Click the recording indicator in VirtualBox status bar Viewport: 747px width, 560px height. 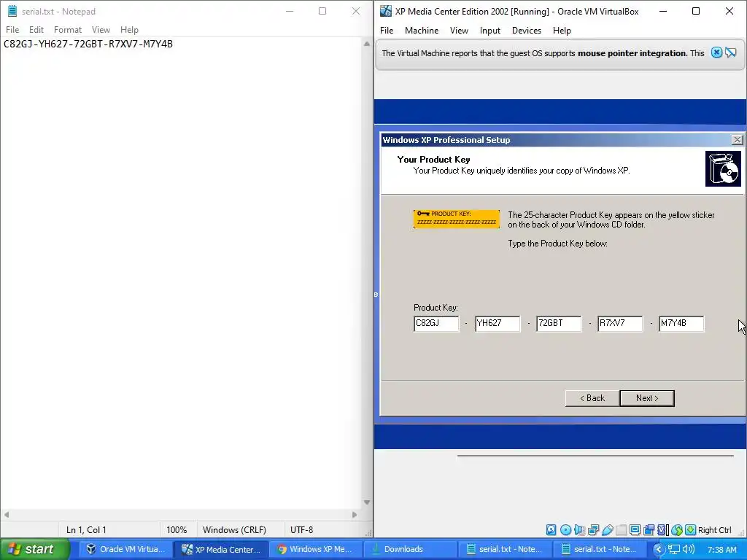pos(649,529)
